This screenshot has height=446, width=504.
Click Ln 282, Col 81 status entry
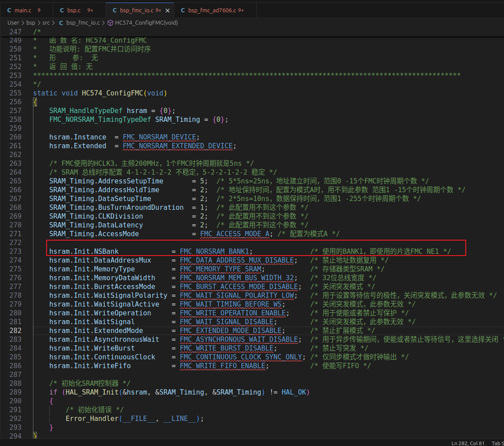click(467, 443)
